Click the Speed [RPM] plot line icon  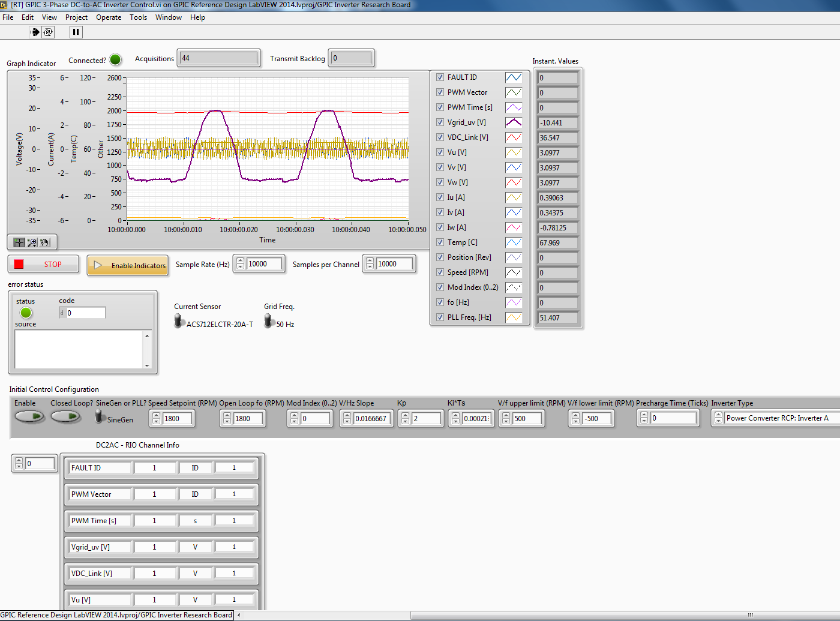point(514,272)
